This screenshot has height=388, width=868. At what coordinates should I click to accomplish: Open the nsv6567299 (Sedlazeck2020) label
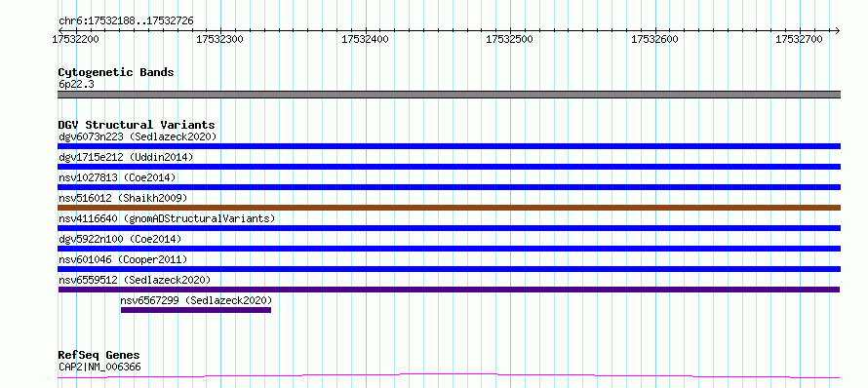(196, 300)
